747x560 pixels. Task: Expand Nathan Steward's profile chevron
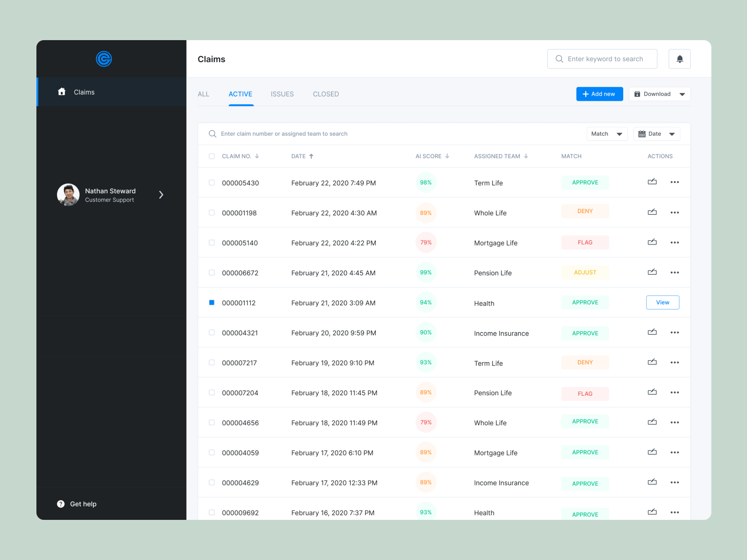(161, 195)
